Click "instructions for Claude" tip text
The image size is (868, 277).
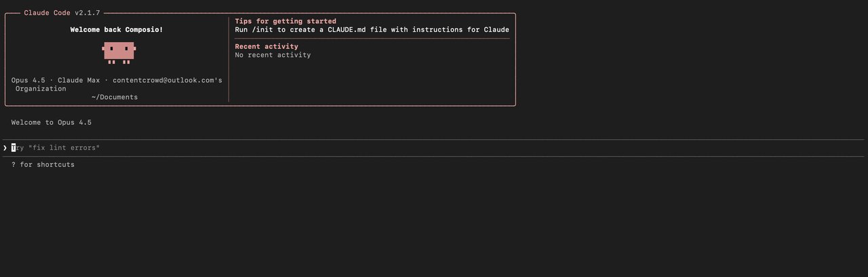click(x=460, y=30)
